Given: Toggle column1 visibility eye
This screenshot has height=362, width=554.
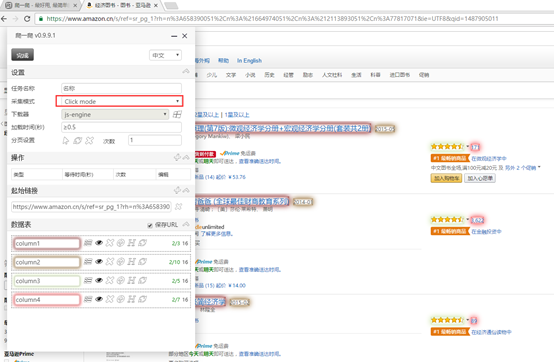Looking at the screenshot, I should 99,243.
